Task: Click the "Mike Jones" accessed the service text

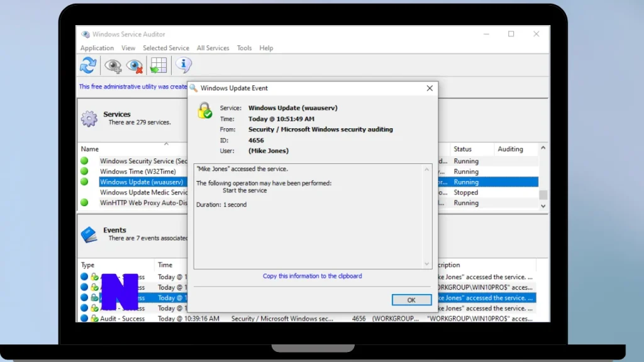Action: 242,169
